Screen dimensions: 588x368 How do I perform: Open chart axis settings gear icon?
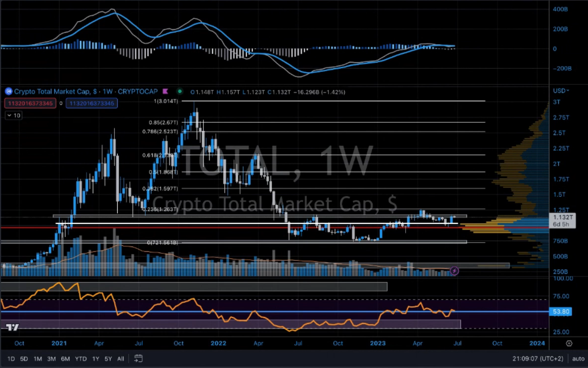click(569, 343)
